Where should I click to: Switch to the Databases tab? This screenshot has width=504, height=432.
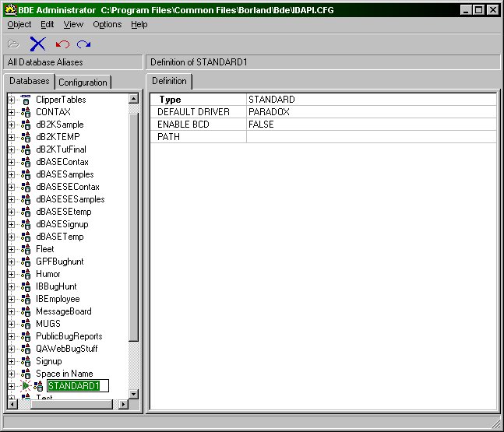(x=30, y=81)
